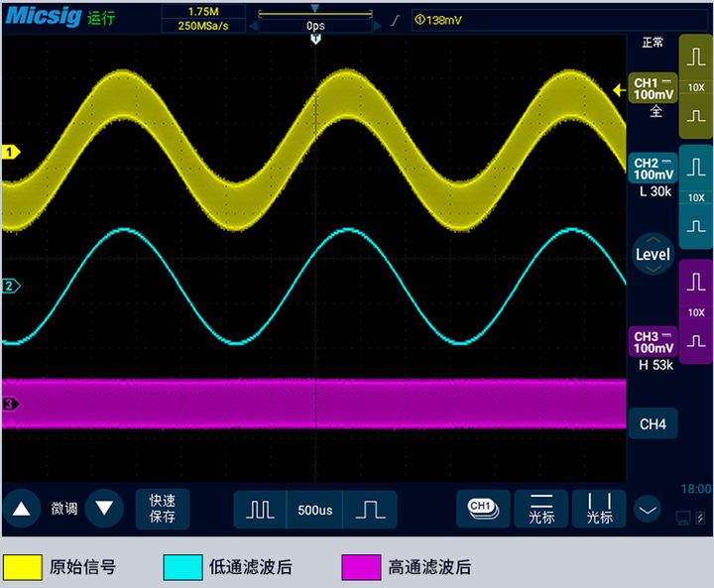714x588 pixels.
Task: Tap the fine-adjust up arrow
Action: click(x=21, y=509)
